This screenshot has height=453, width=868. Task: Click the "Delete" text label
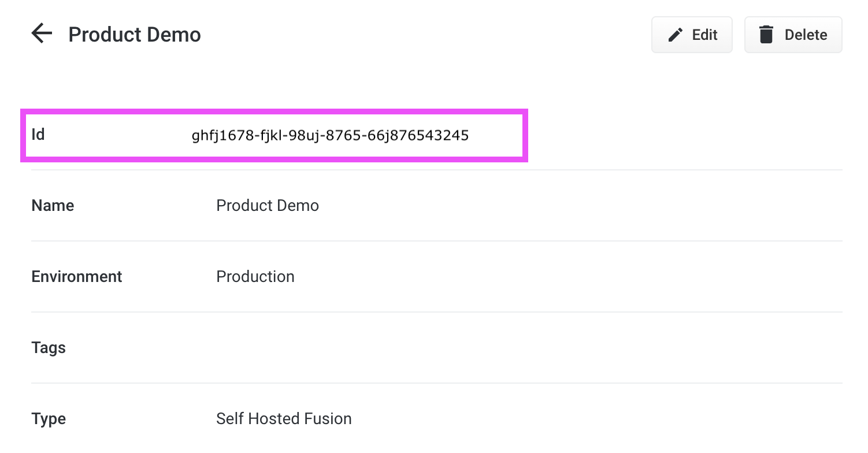tap(806, 35)
